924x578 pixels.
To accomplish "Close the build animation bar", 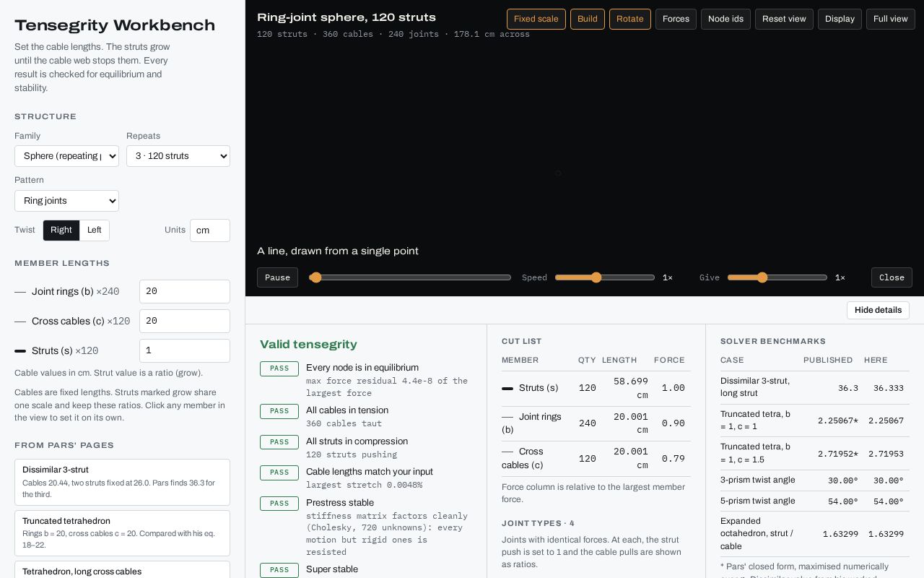I will point(892,277).
